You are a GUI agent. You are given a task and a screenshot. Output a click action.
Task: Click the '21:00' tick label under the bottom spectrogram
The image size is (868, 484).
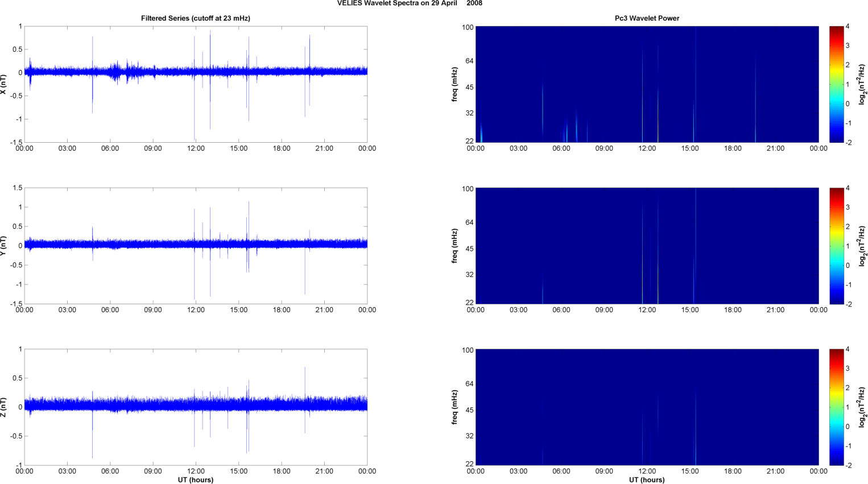click(x=775, y=471)
